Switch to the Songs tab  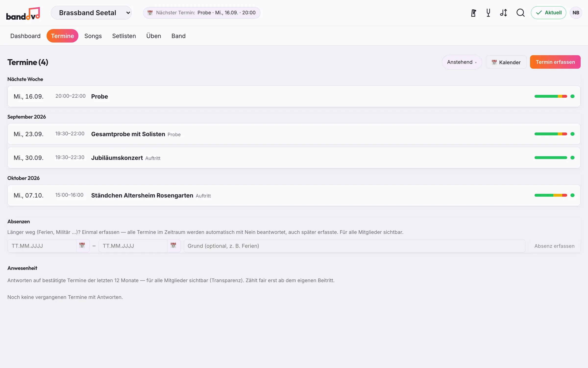click(93, 36)
